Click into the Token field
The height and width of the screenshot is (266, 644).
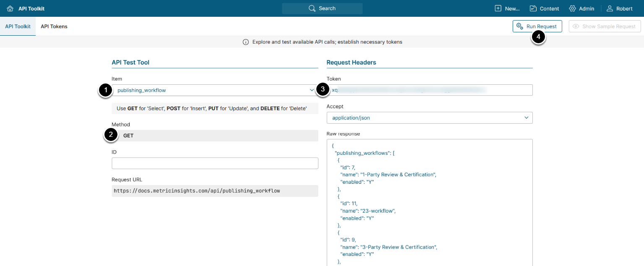pos(430,90)
